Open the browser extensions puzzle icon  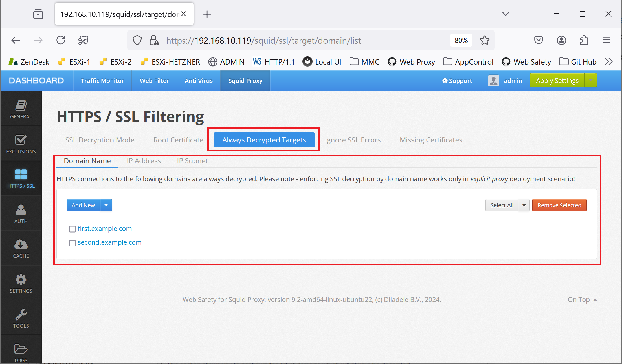(584, 40)
